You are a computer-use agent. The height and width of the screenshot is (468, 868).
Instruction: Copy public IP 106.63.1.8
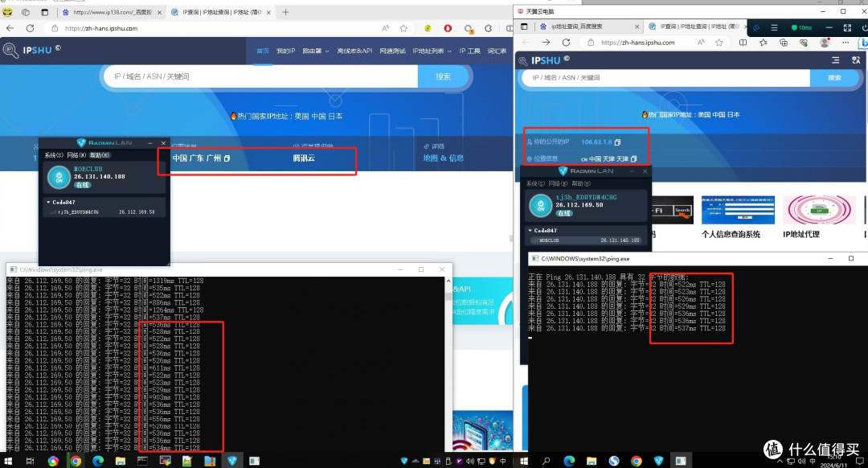[x=617, y=142]
